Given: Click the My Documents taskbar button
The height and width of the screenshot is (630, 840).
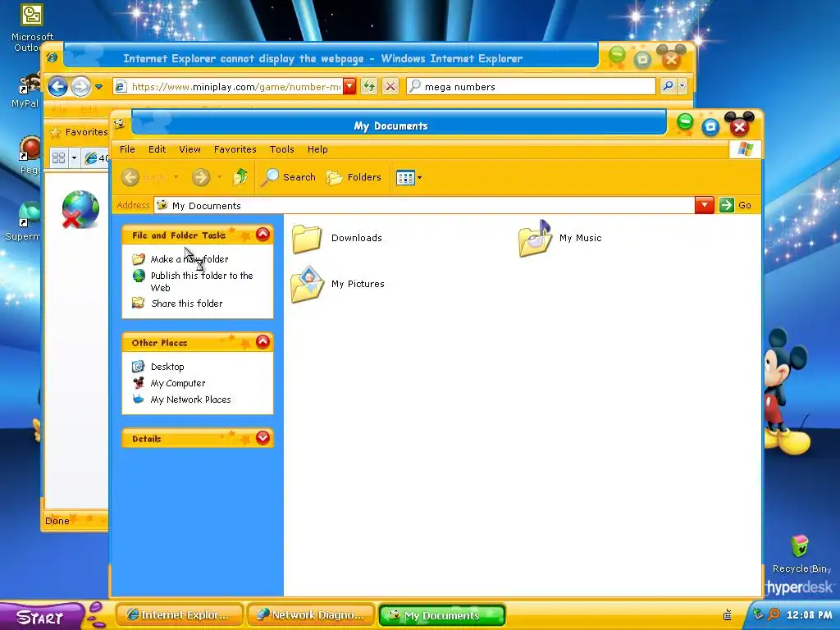Looking at the screenshot, I should [x=442, y=615].
